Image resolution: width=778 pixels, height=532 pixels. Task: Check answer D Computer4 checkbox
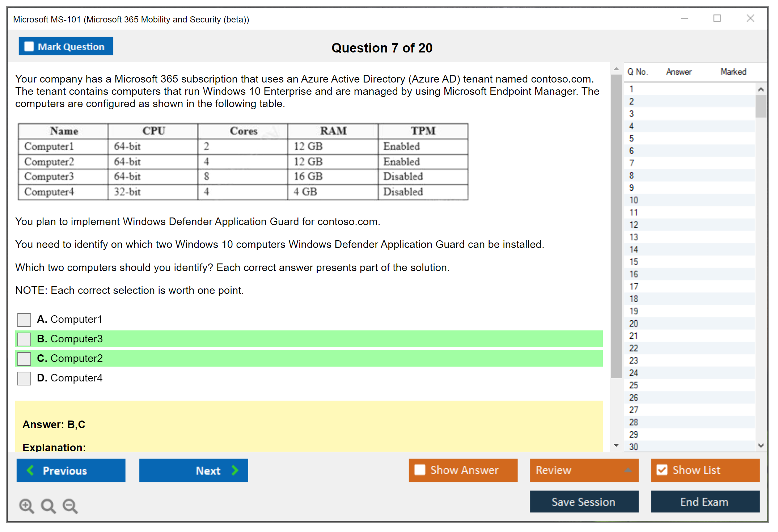coord(24,378)
